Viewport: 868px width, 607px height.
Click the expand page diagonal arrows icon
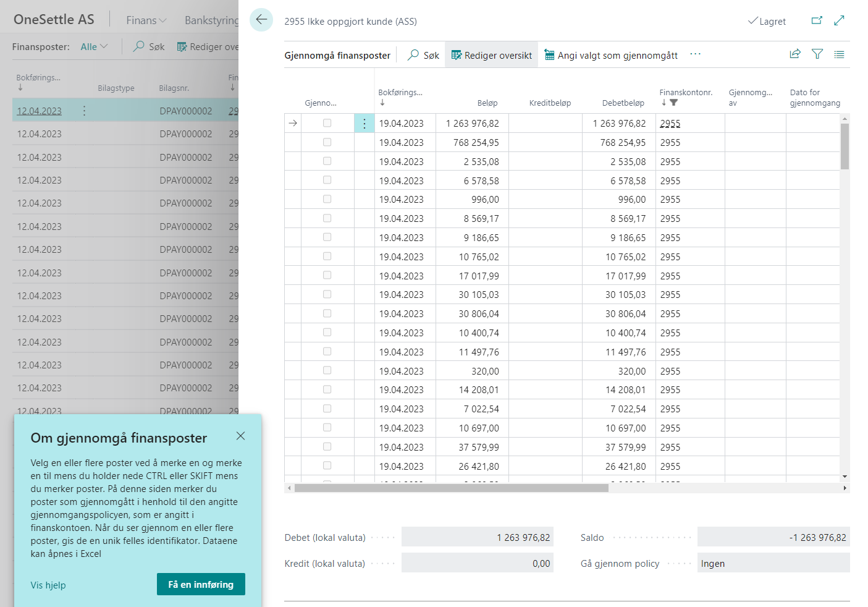click(x=839, y=20)
